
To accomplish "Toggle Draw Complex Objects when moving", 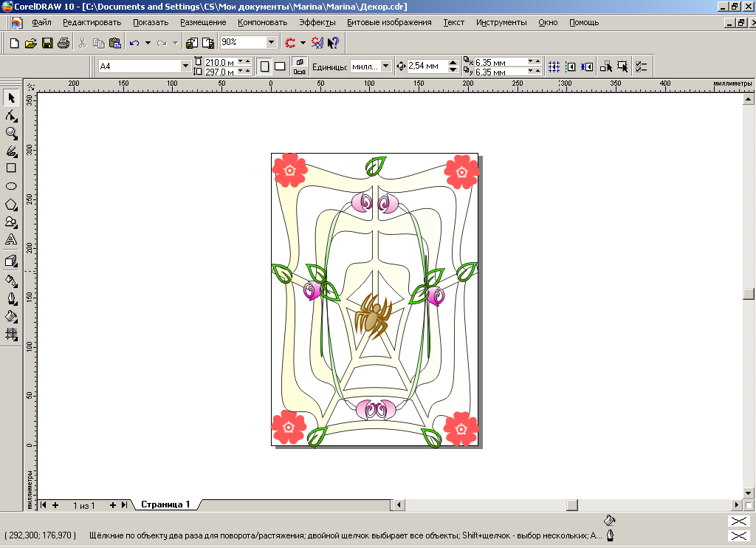I will 606,66.
